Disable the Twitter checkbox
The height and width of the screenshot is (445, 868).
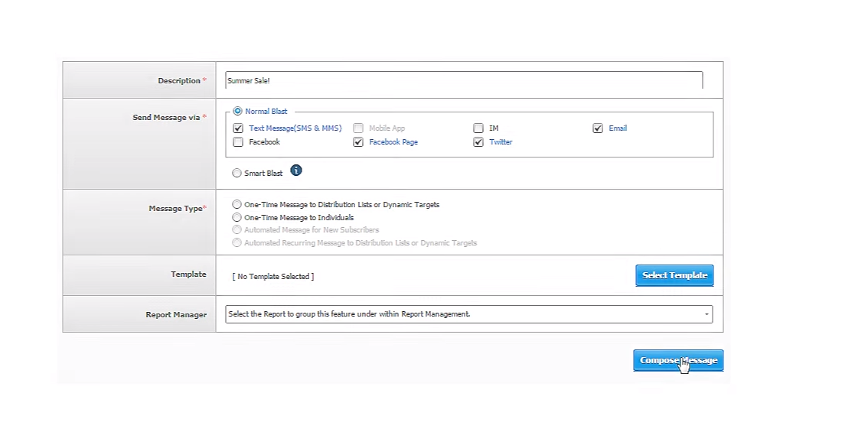(x=478, y=142)
